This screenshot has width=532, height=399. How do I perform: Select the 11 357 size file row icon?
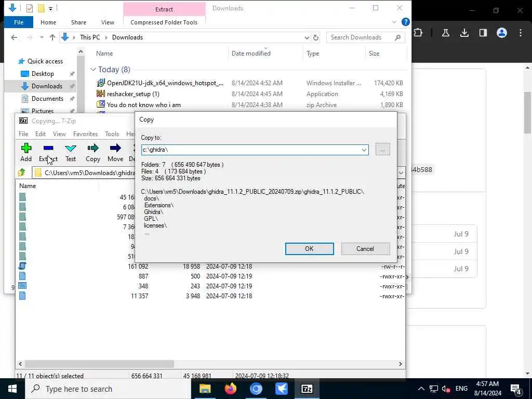pyautogui.click(x=22, y=296)
